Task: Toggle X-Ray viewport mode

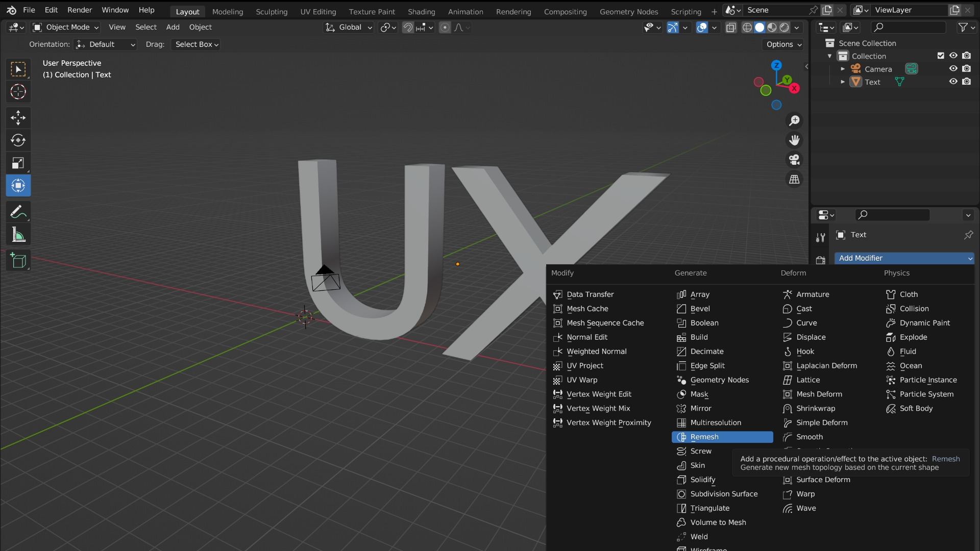Action: tap(731, 28)
